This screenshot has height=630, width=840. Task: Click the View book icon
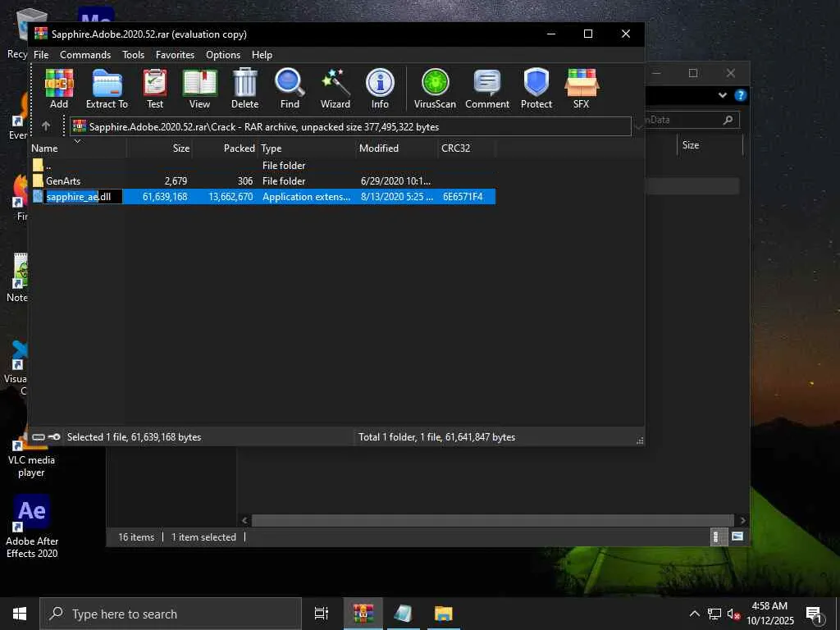200,89
